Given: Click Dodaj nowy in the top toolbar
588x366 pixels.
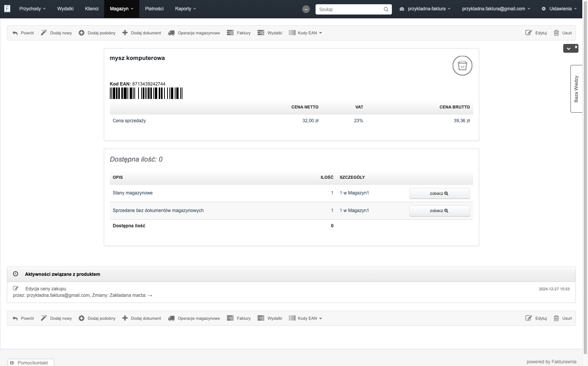Looking at the screenshot, I should click(x=56, y=33).
